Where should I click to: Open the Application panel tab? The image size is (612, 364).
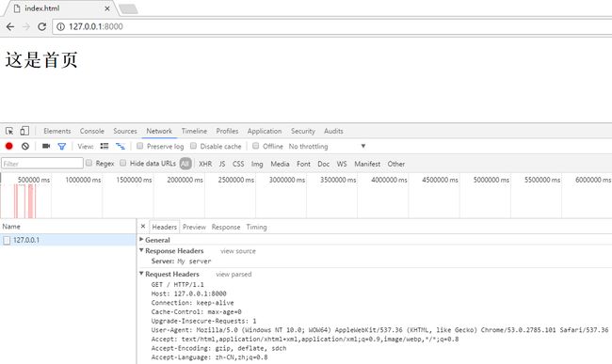[x=265, y=131]
